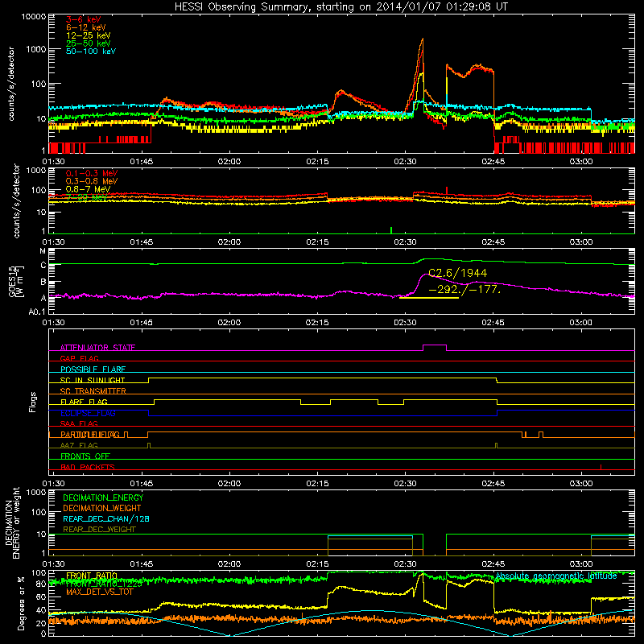Viewport: 644px width, 644px height.
Task: Click the POSSIBLE_FLARE flag label
Action: [93, 369]
